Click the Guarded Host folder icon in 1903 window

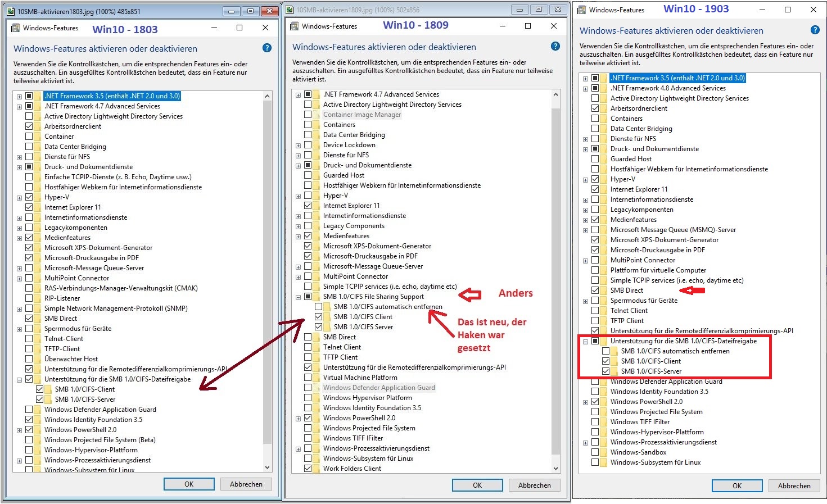[x=604, y=159]
